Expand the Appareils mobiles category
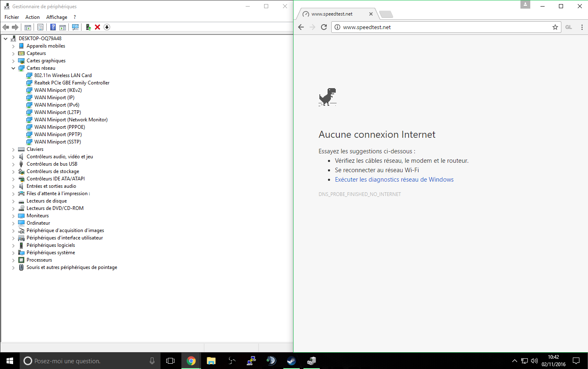Viewport: 588px width, 369px height. point(14,46)
